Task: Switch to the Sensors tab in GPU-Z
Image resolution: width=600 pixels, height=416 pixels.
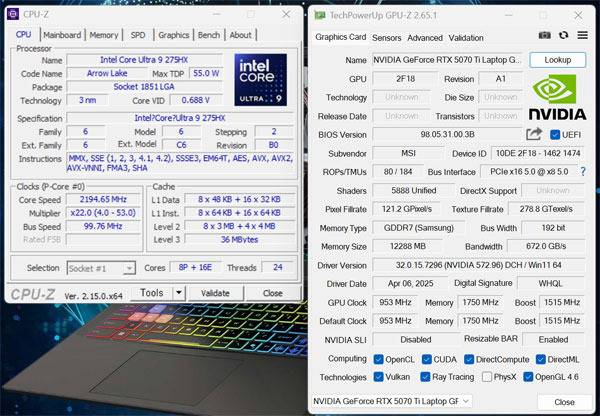Action: (x=386, y=37)
